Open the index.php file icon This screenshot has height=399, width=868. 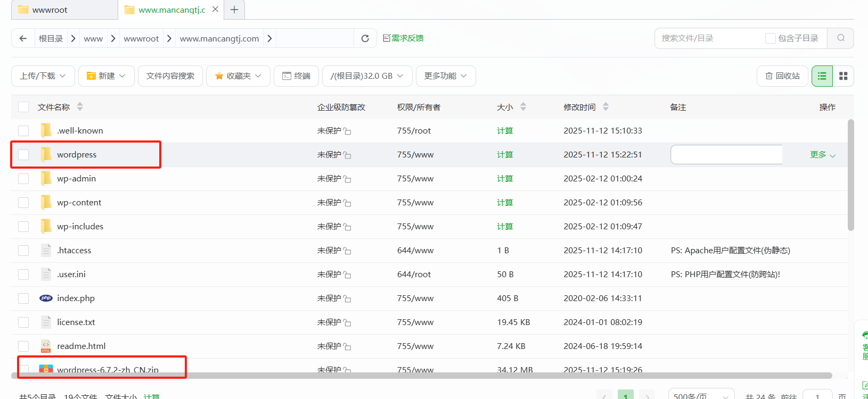46,298
